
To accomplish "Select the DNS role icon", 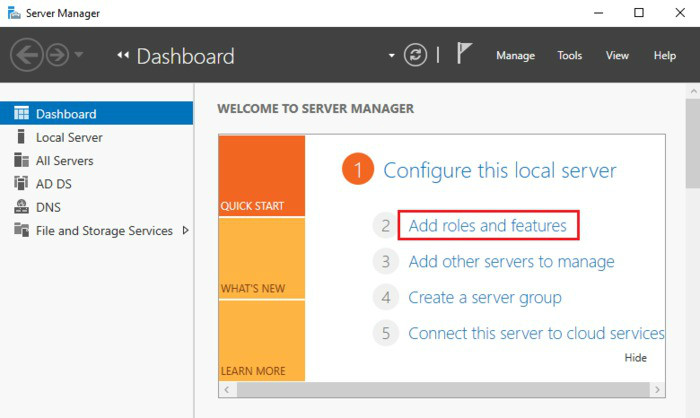I will tap(21, 207).
